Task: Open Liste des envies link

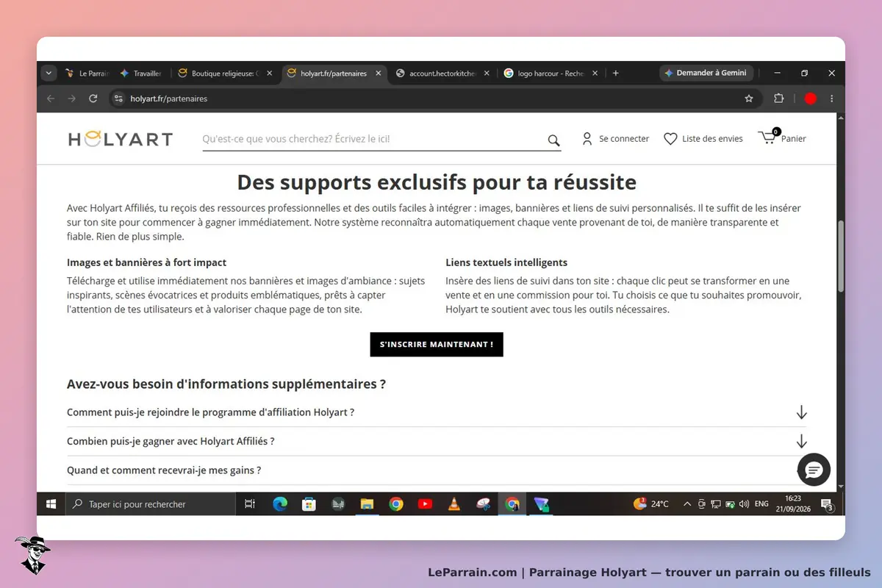Action: point(712,138)
